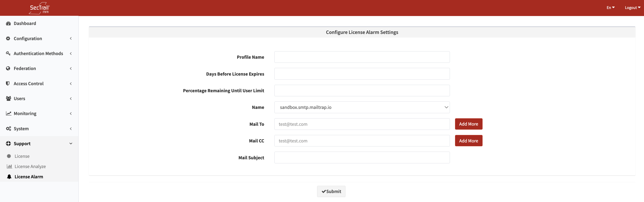Click the Dashboard gauge icon
This screenshot has height=202, width=644.
(8, 23)
